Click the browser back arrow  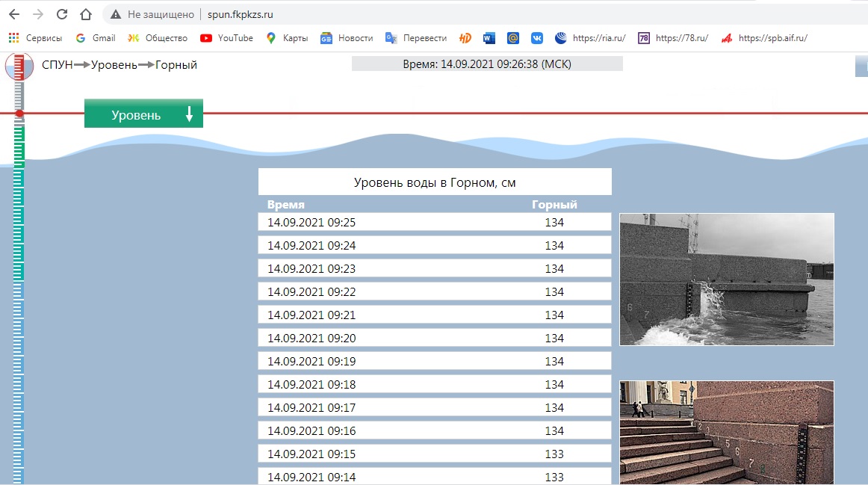pos(13,14)
